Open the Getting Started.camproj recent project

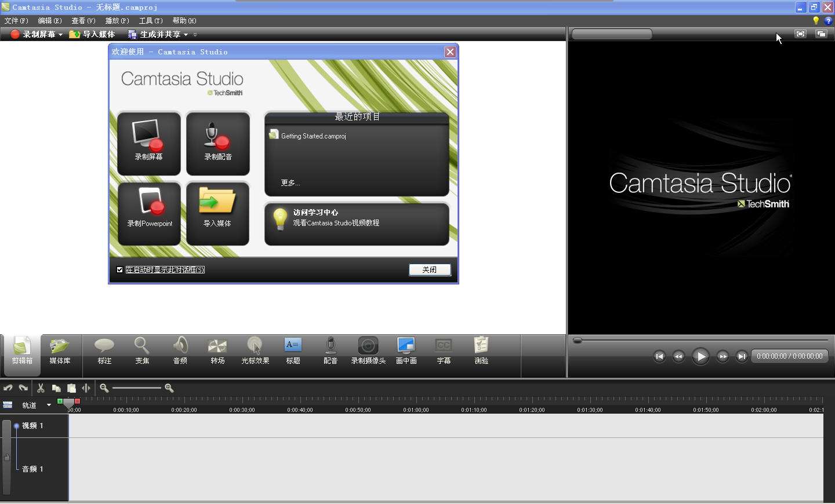[308, 136]
